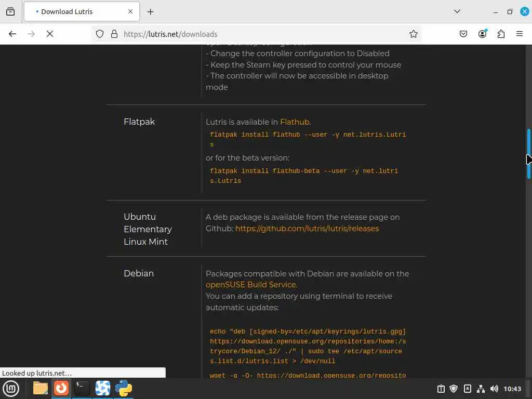
Task: Click the Debian row heading
Action: pos(138,273)
